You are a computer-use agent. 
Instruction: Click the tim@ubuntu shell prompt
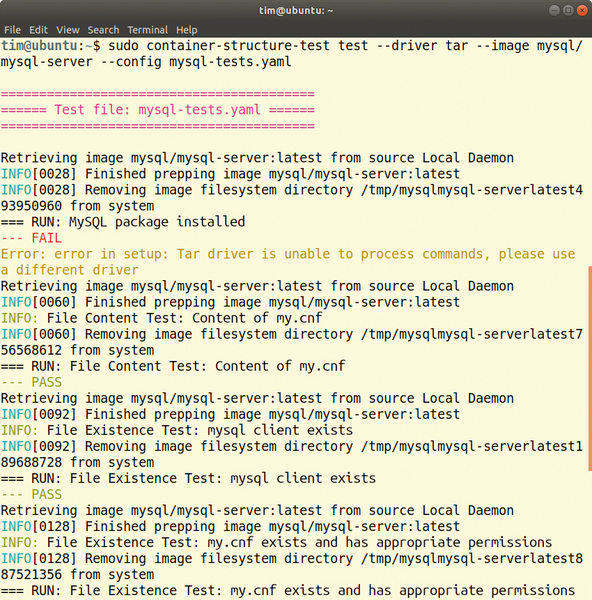[51, 46]
